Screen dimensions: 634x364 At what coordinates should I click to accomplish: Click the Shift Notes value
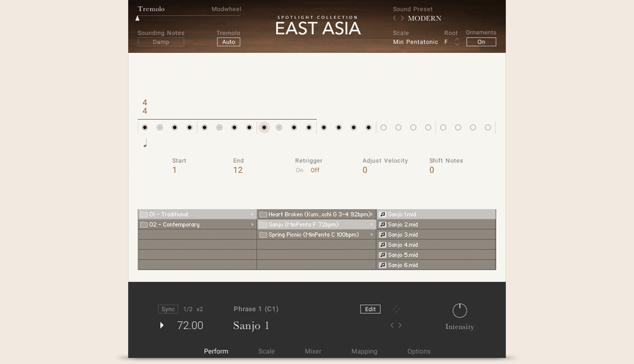pyautogui.click(x=432, y=170)
